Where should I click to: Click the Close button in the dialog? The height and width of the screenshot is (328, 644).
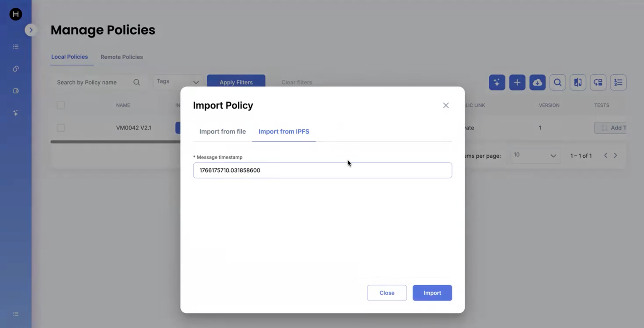(387, 293)
